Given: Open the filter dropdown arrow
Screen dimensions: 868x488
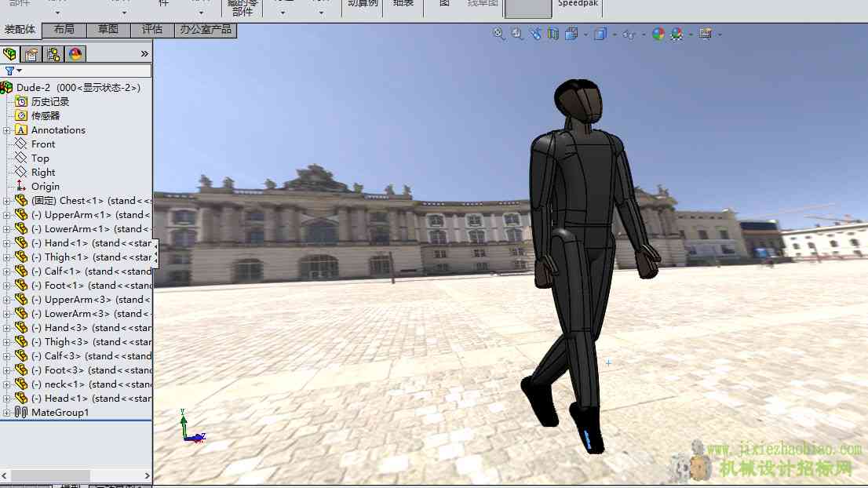Looking at the screenshot, I should point(20,71).
